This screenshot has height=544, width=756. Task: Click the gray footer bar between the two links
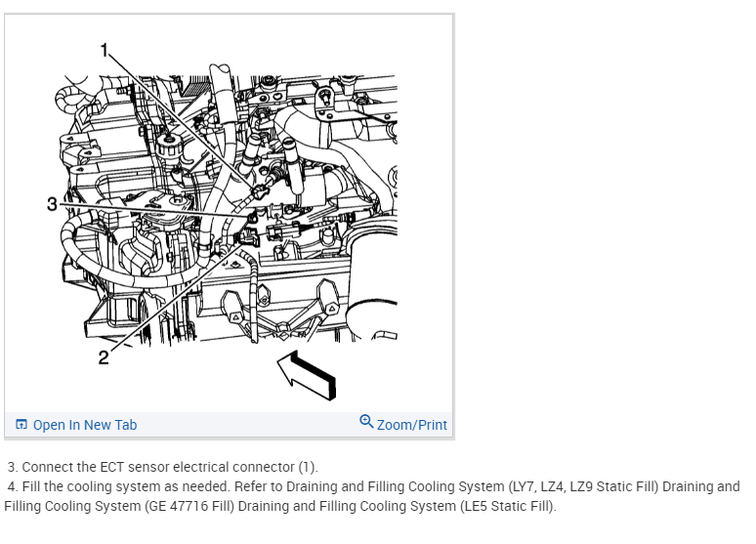(x=248, y=425)
